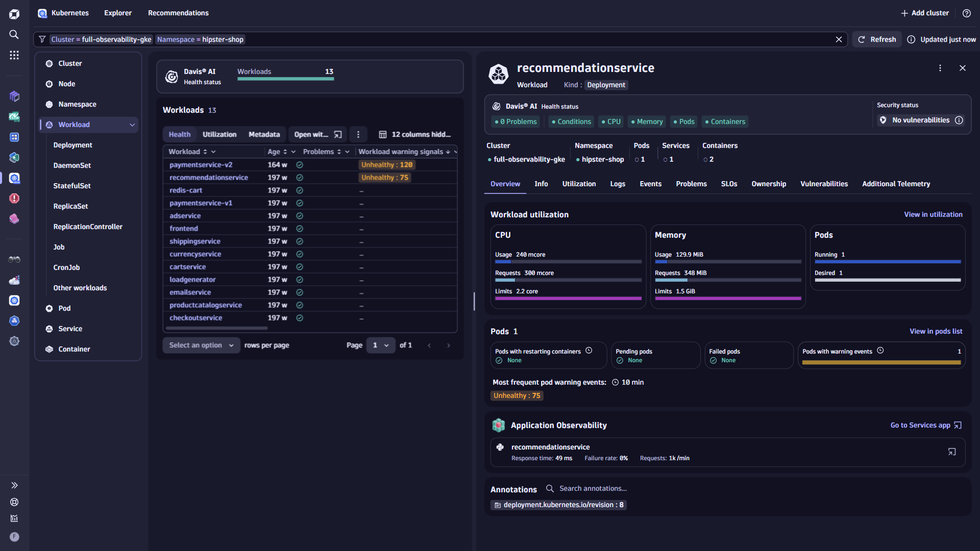The height and width of the screenshot is (551, 980).
Task: Select the paymentservice-v2 workload row
Action: [x=310, y=165]
